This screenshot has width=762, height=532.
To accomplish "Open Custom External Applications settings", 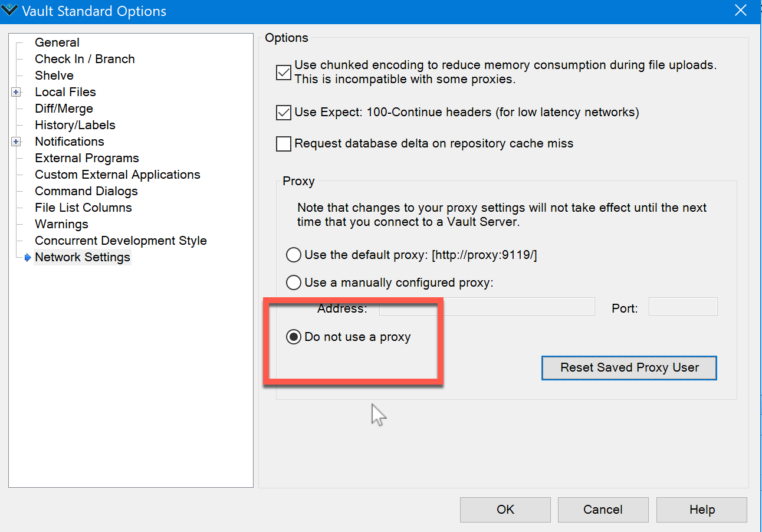I will pyautogui.click(x=118, y=175).
